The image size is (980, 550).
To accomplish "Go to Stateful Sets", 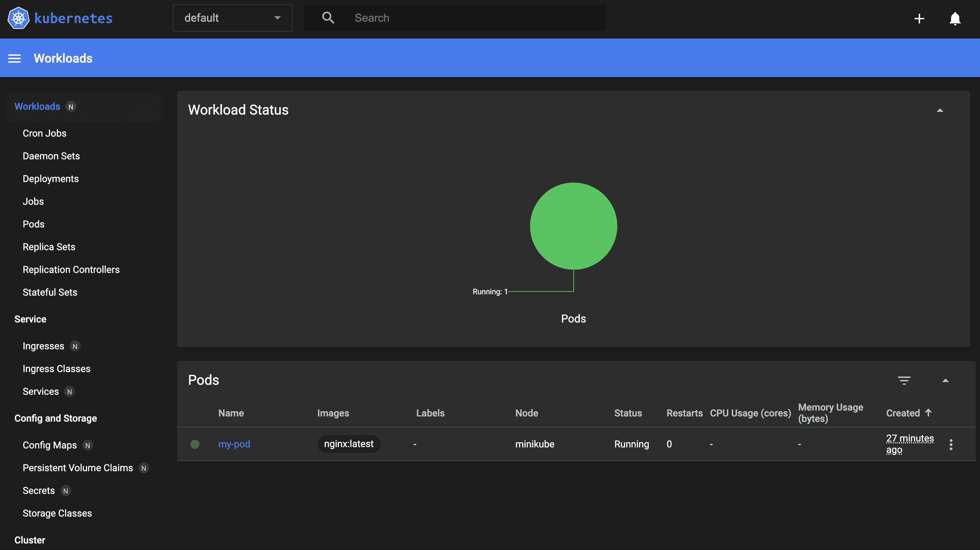I will (50, 293).
